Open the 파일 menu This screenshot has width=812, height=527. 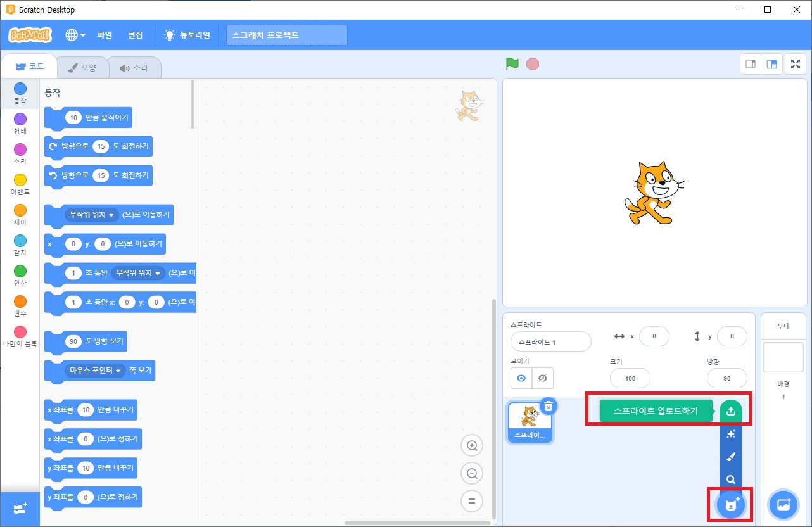[x=105, y=35]
